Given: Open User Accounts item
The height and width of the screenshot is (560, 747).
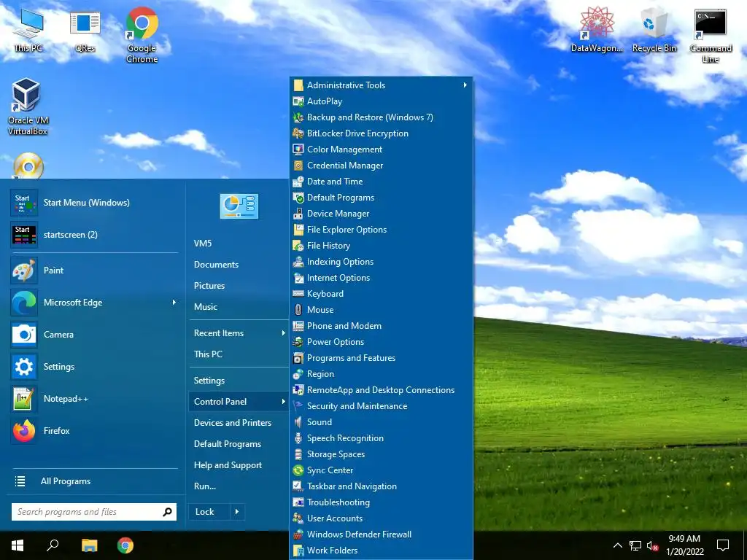Looking at the screenshot, I should (x=381, y=518).
